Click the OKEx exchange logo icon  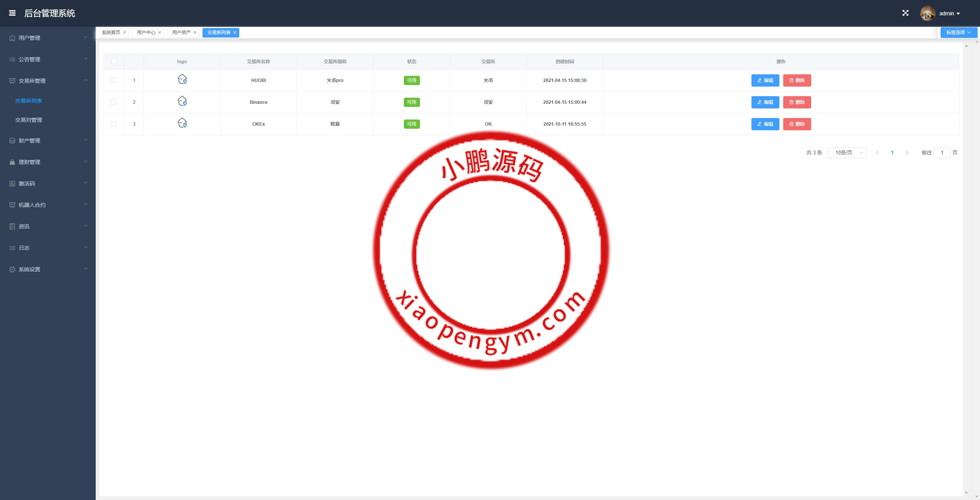[x=182, y=123]
